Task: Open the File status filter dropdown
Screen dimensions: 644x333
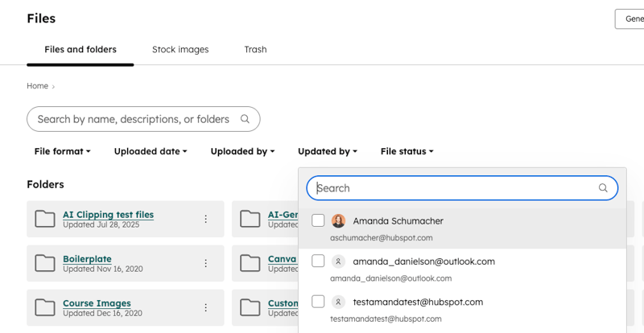Action: tap(407, 151)
